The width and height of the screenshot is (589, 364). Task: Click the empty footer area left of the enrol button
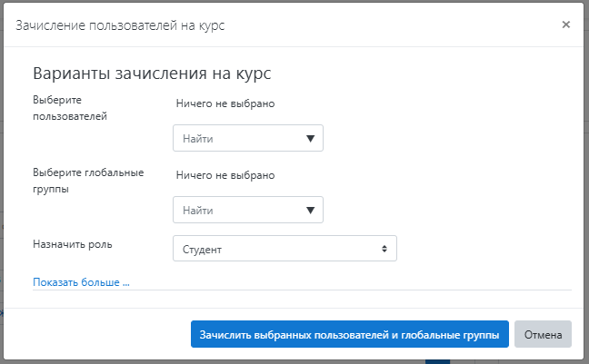click(x=100, y=334)
